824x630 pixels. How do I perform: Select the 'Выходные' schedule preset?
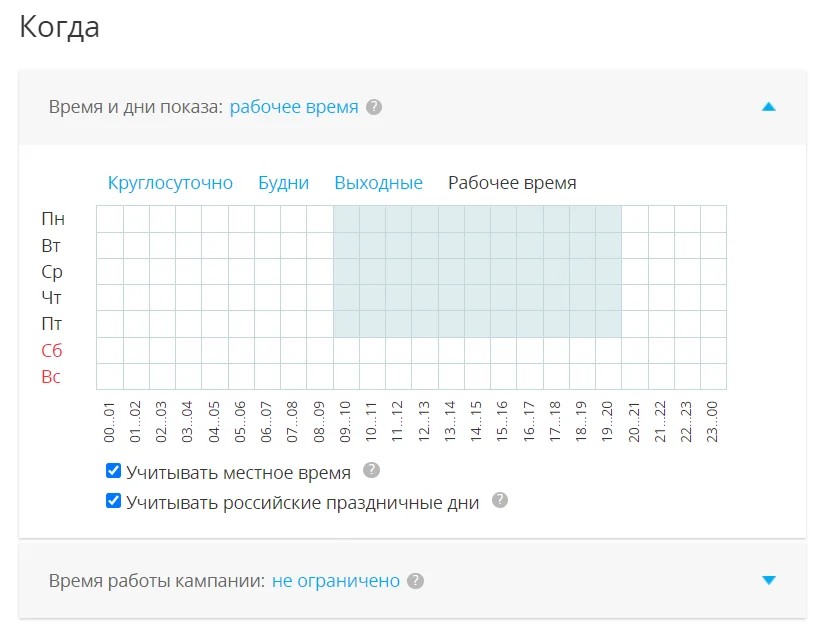pyautogui.click(x=378, y=183)
